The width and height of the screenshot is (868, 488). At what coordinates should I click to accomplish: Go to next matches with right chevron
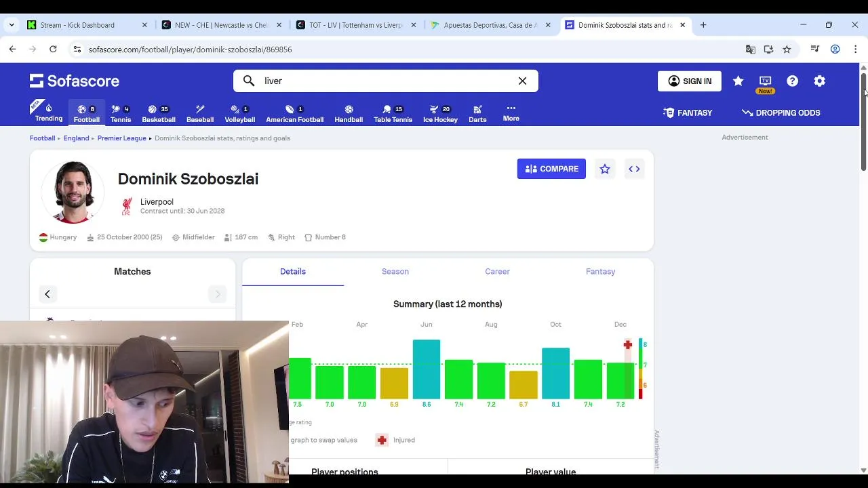(x=218, y=293)
